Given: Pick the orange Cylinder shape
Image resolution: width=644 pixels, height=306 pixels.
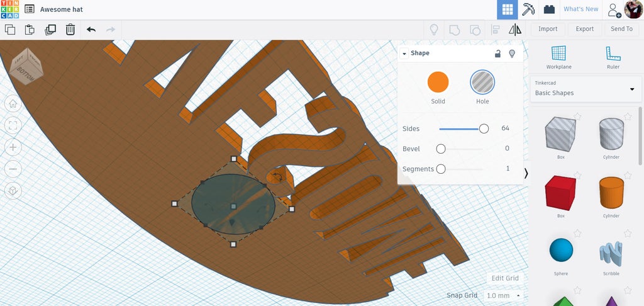Looking at the screenshot, I should (x=611, y=193).
